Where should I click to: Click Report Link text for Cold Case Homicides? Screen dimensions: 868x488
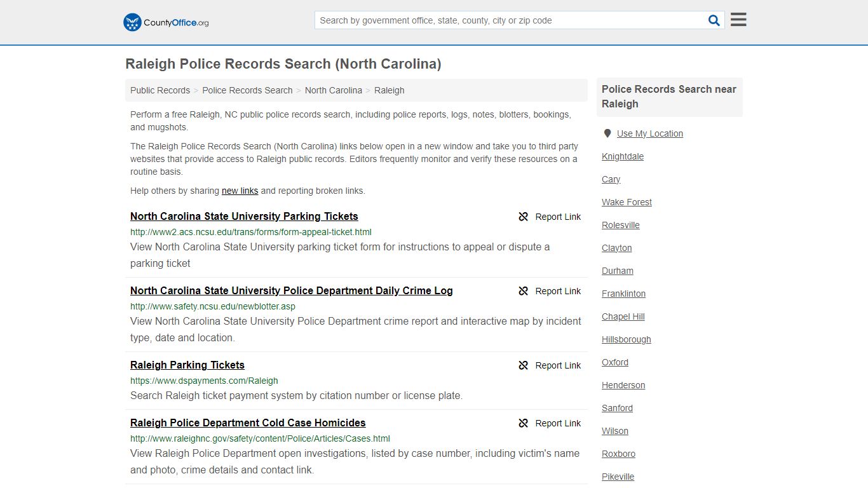click(558, 423)
